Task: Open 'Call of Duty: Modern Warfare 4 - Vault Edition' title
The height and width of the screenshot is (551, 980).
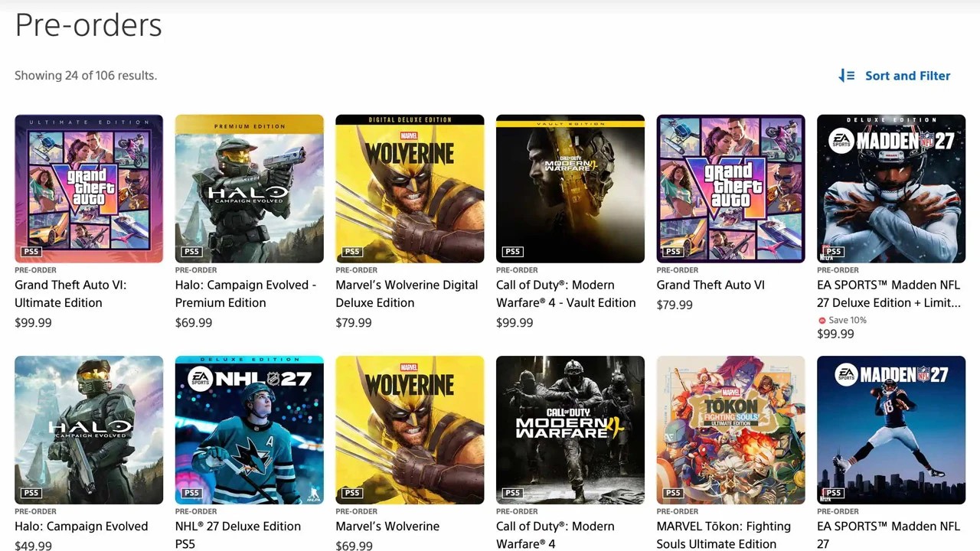Action: [566, 294]
